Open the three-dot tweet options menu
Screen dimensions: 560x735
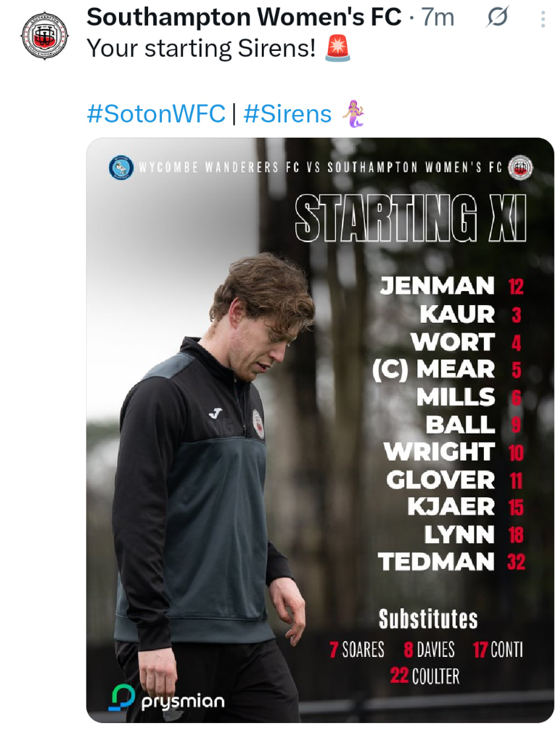pyautogui.click(x=542, y=19)
